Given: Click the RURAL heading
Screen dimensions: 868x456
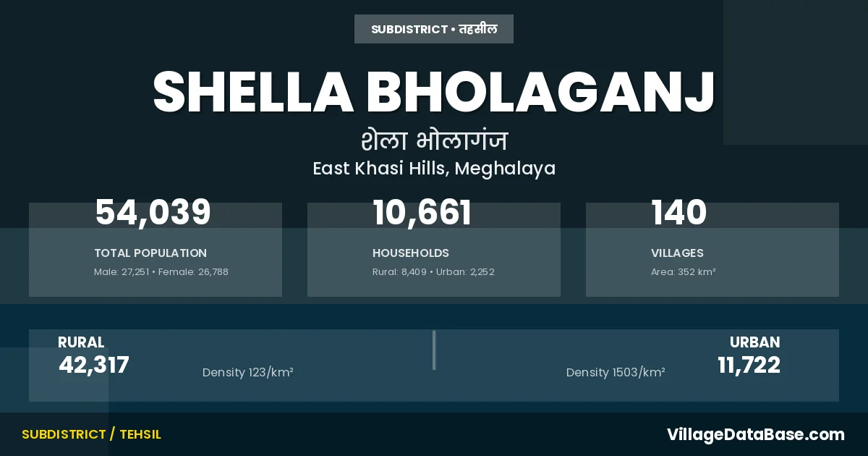Looking at the screenshot, I should click(x=81, y=342).
